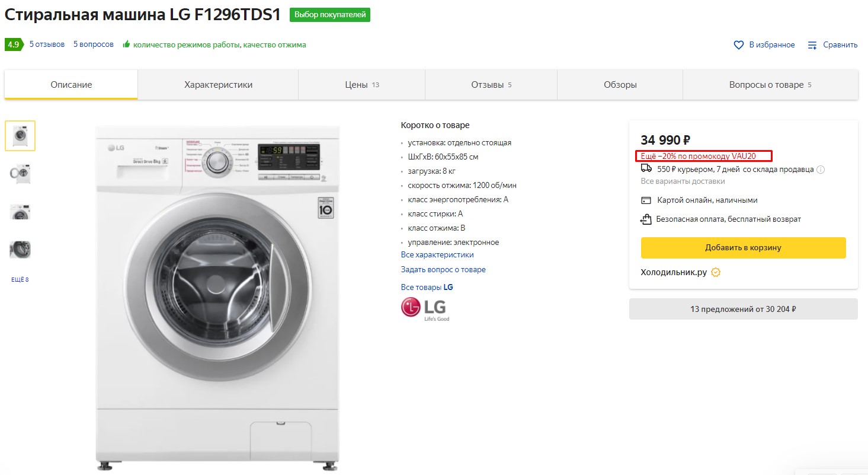Click the green thumbs-up icon
Viewport: 868px width, 475px height.
coord(126,44)
